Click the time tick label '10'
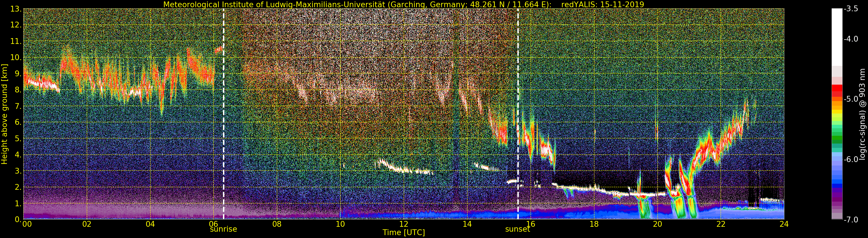Viewport: 868px width, 238px height. point(340,224)
